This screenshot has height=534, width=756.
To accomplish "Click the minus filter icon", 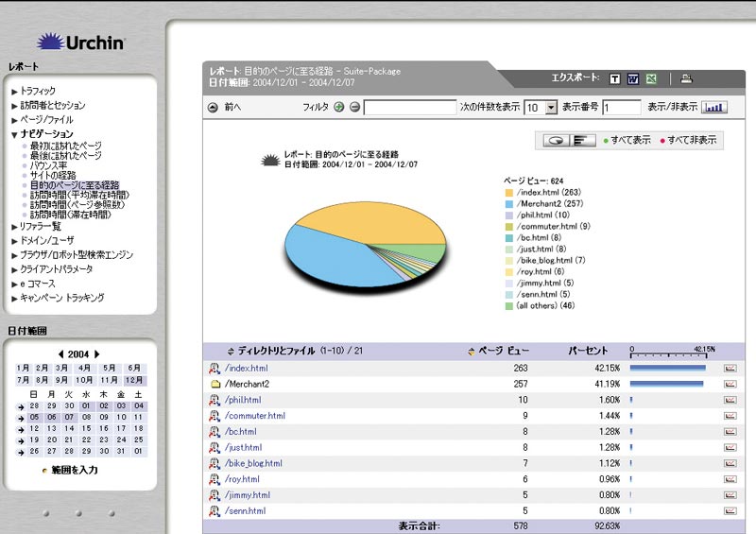I will pyautogui.click(x=354, y=108).
